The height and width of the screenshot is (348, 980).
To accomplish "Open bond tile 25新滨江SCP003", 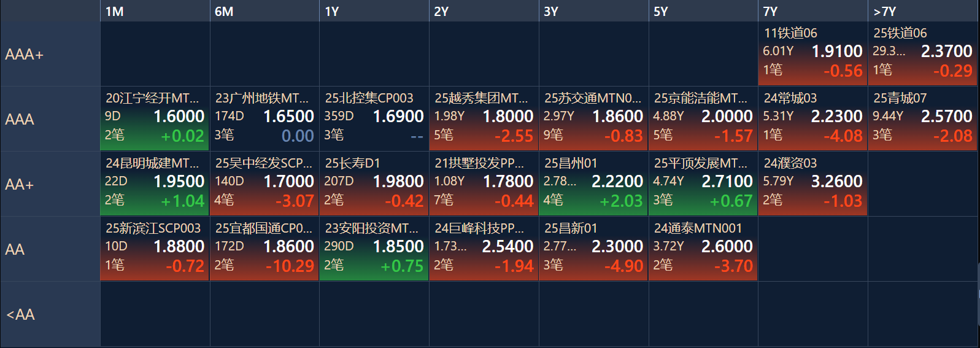I will click(155, 249).
